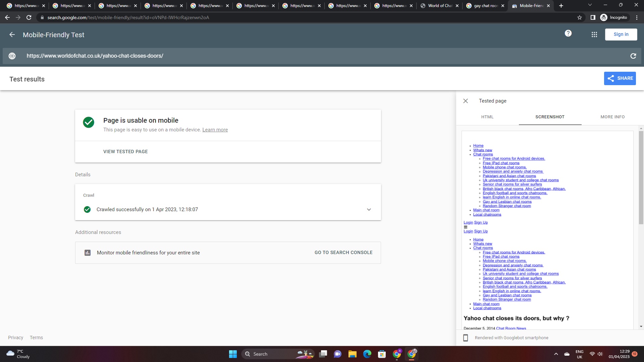Open the notification badge in the taskbar
The image size is (644, 362).
coord(635,354)
